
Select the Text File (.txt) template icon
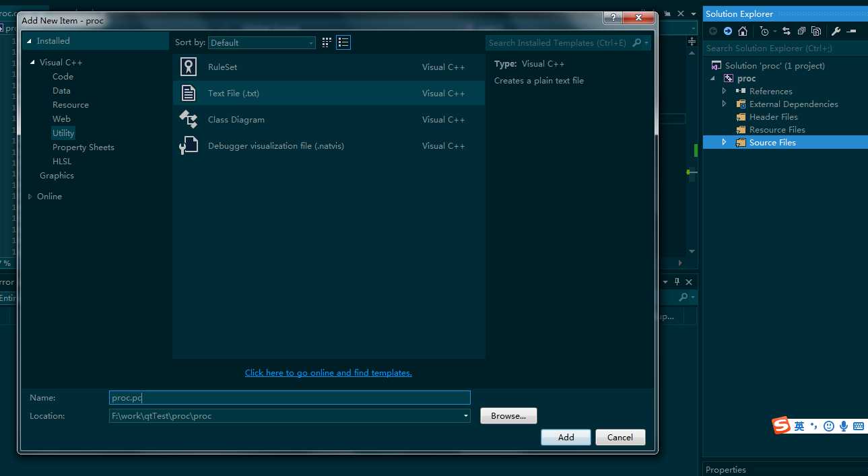(189, 93)
